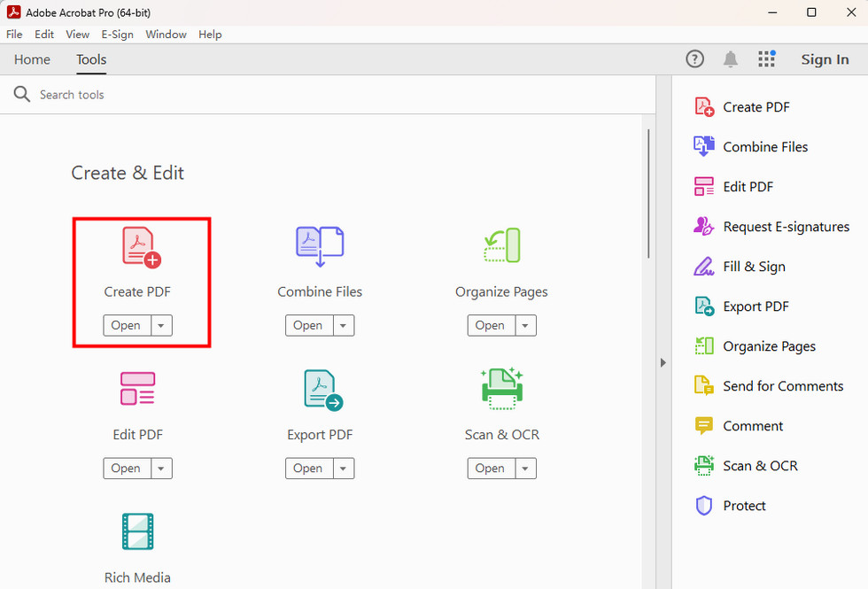Screen dimensions: 868x589
Task: Click the Rich Media filmstrip icon
Action: click(137, 531)
